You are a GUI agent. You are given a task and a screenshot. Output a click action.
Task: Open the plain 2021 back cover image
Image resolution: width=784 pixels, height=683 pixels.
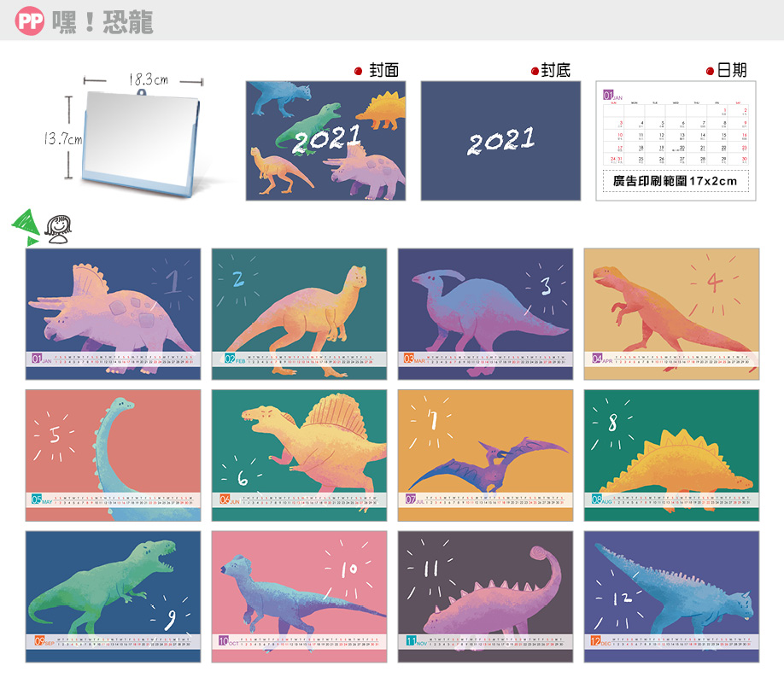click(x=500, y=141)
